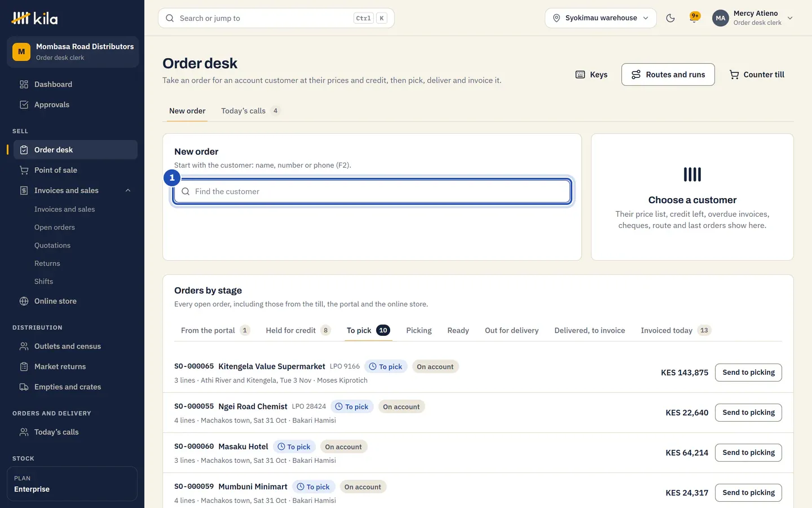
Task: Open Mombasa Road Distributors company switcher
Action: coord(73,52)
